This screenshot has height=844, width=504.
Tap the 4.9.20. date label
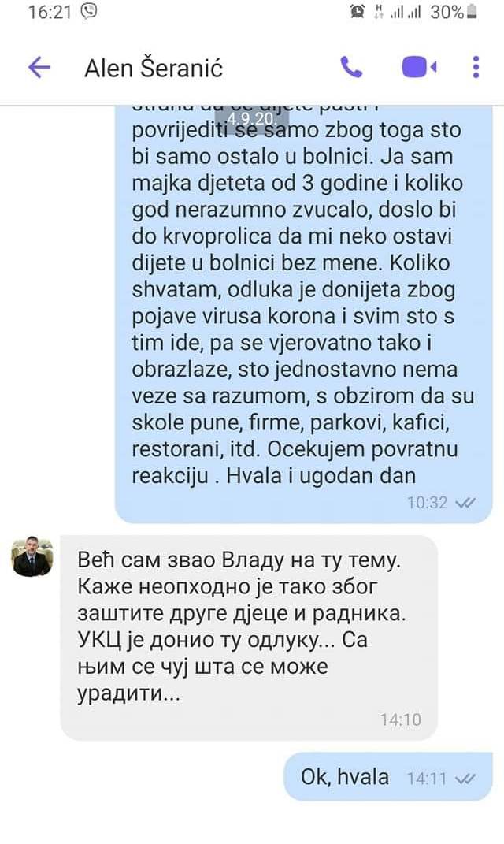click(x=252, y=119)
